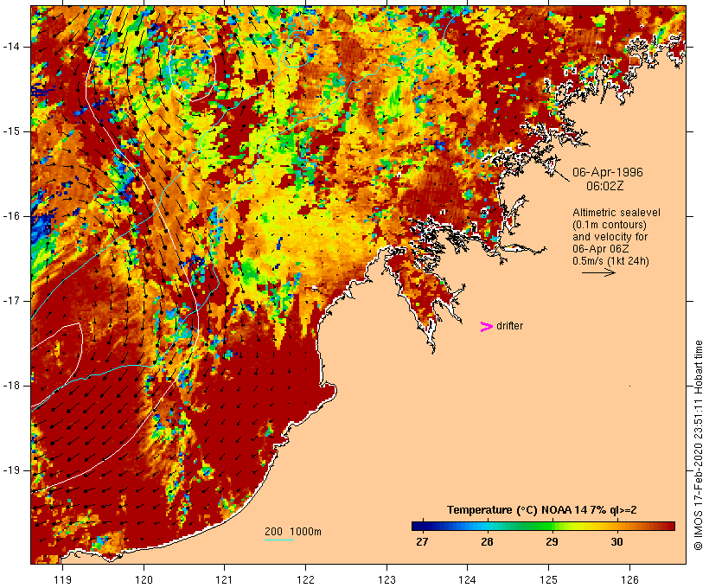
Task: Click the longitude axis label 123
Action: coord(386,579)
